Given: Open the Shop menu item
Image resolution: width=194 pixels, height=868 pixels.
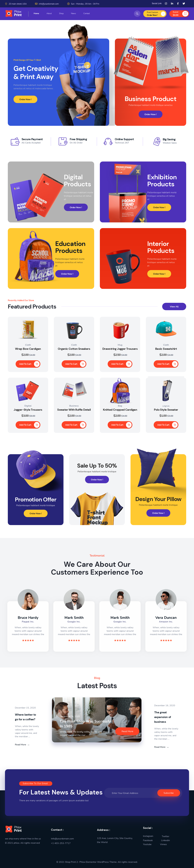Looking at the screenshot, I should click(61, 14).
